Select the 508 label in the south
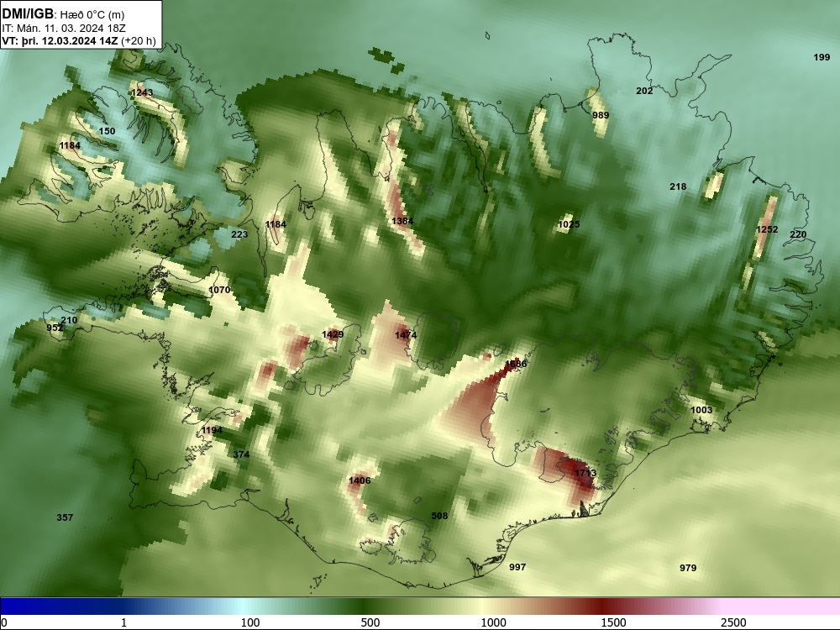The width and height of the screenshot is (840, 630). tap(439, 516)
